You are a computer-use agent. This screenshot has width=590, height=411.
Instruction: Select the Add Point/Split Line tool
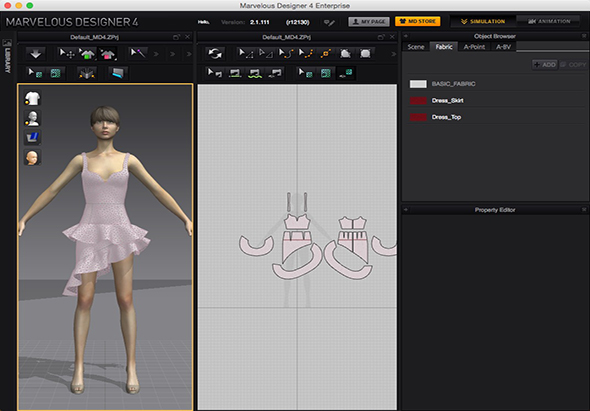325,53
